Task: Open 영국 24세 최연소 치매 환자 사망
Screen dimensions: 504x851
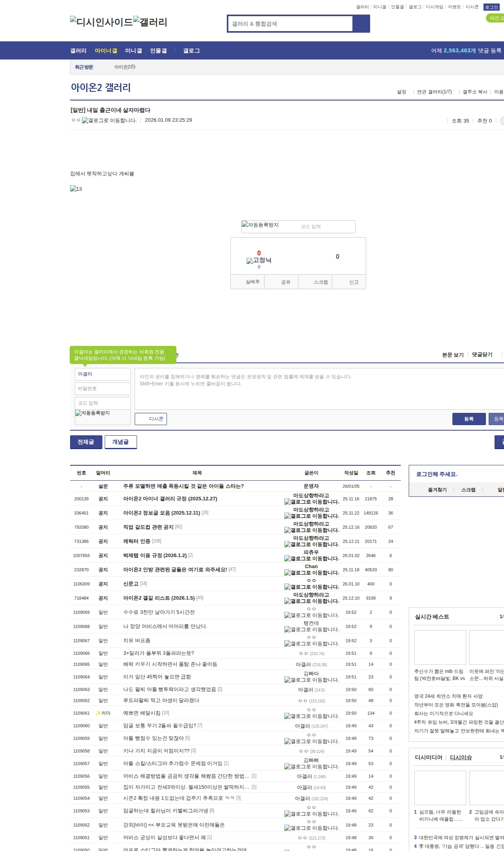Action: 448,696
